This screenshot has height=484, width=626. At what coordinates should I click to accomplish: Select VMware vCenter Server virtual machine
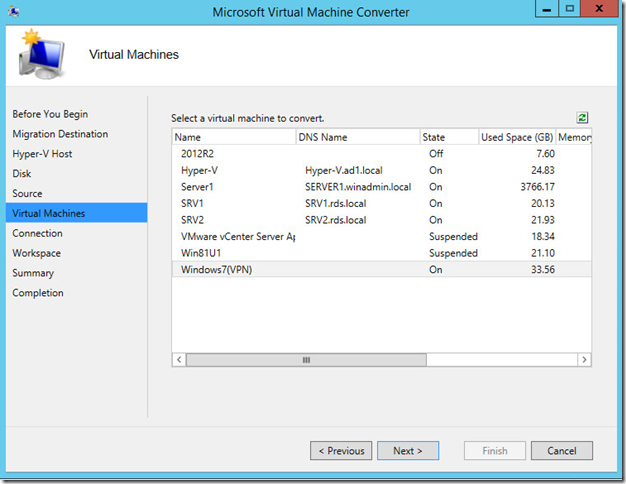(x=382, y=236)
